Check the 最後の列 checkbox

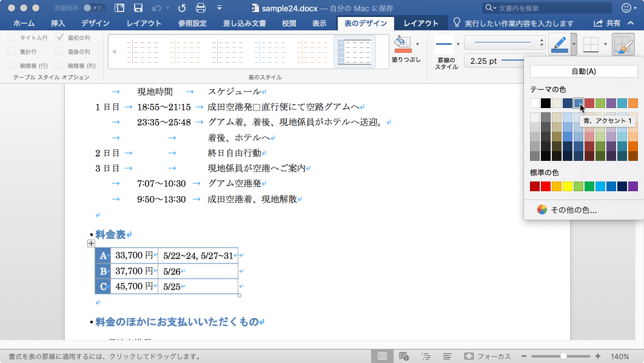[x=59, y=52]
